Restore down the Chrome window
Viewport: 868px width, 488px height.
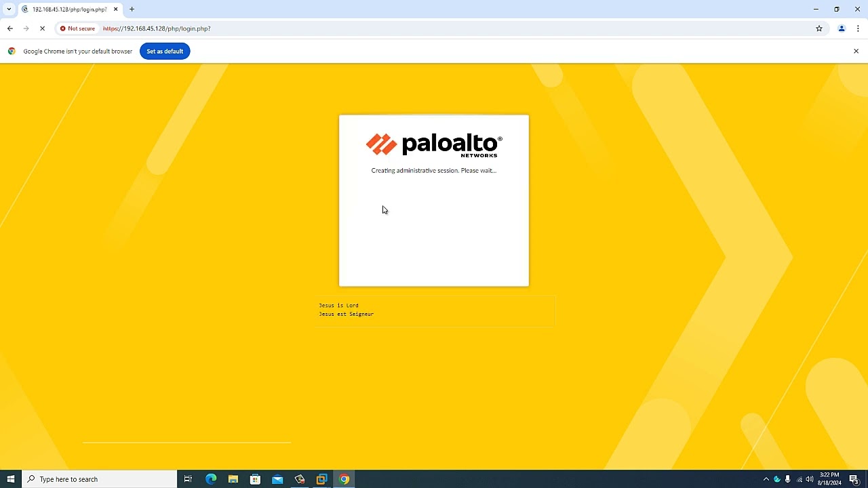pos(837,9)
